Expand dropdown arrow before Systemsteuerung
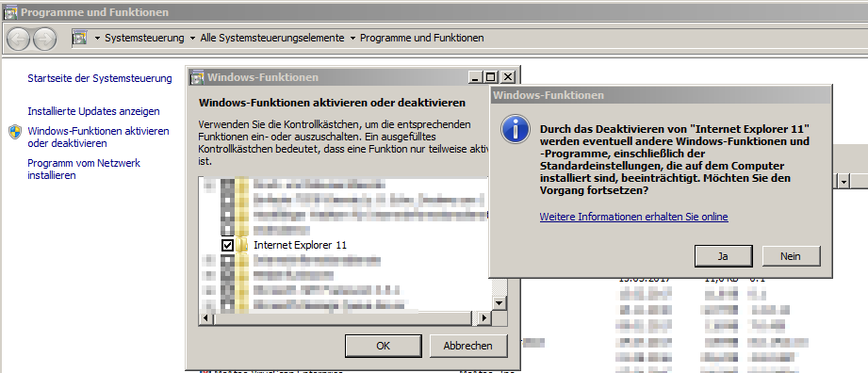The width and height of the screenshot is (868, 373). (97, 39)
